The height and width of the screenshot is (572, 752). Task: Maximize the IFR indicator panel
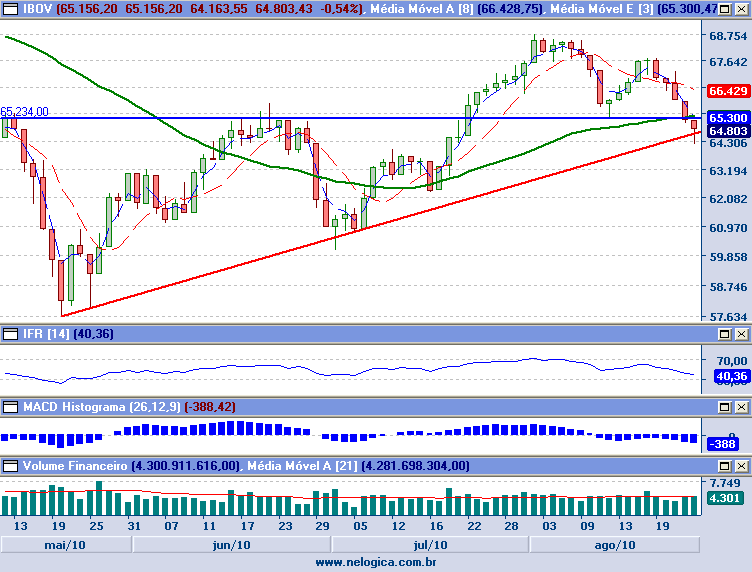725,333
